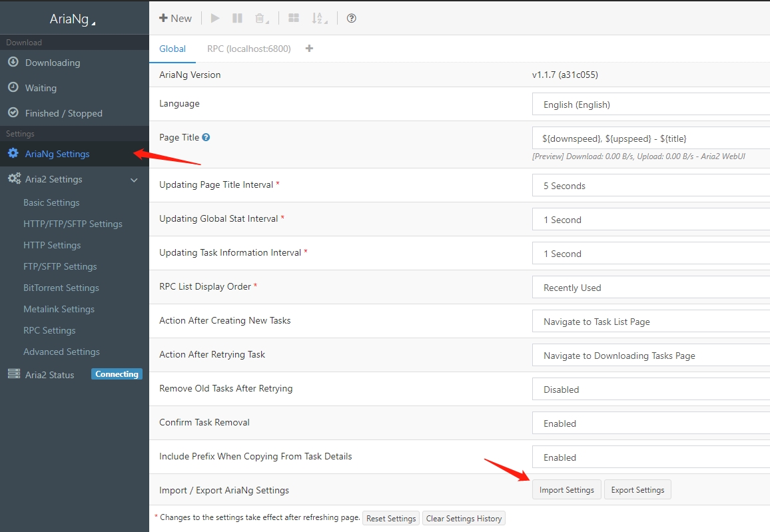Viewport: 770px width, 532px height.
Task: Click the Downloading download icon in sidebar
Action: (x=13, y=62)
